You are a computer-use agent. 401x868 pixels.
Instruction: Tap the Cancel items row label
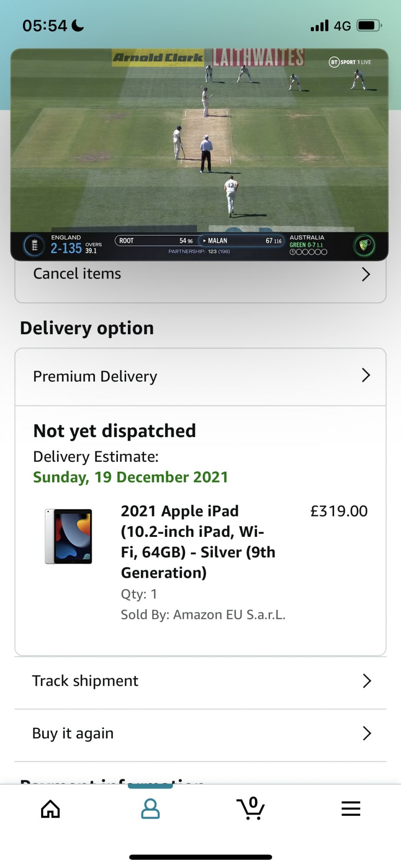(77, 274)
